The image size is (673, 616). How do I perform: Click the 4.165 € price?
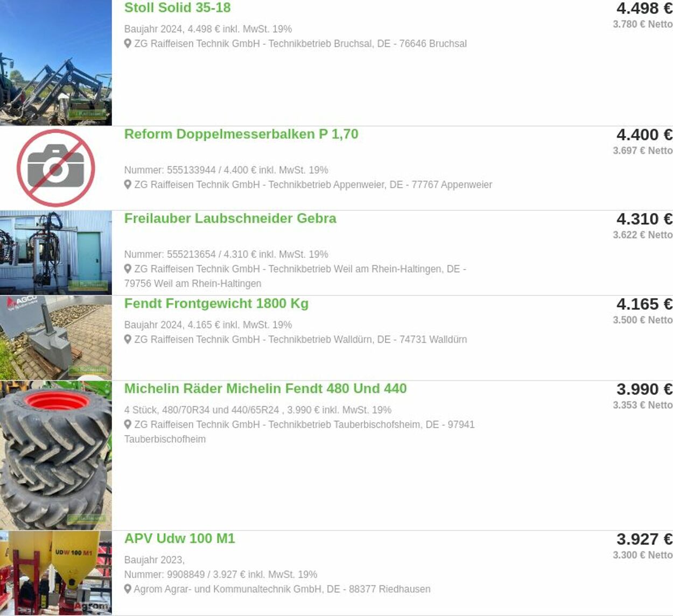tap(644, 305)
